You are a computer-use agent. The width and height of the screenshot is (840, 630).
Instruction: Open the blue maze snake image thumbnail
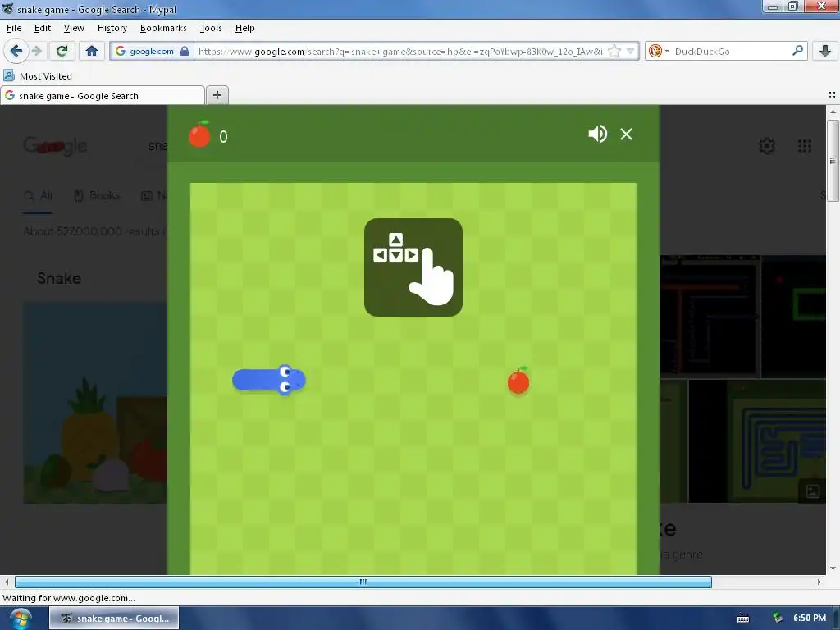(x=756, y=441)
